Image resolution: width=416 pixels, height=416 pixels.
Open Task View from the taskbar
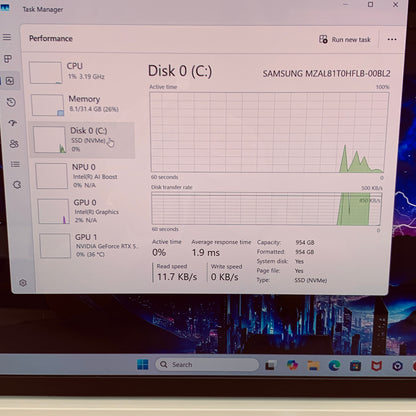point(270,365)
